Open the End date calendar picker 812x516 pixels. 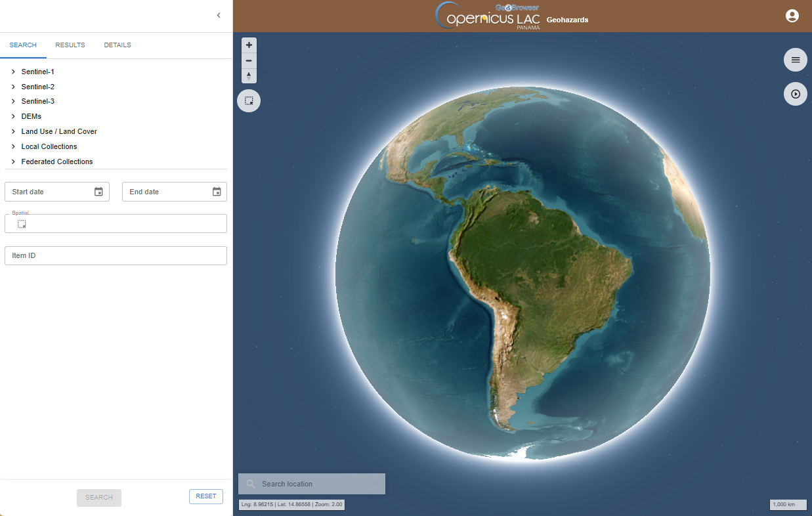click(217, 192)
